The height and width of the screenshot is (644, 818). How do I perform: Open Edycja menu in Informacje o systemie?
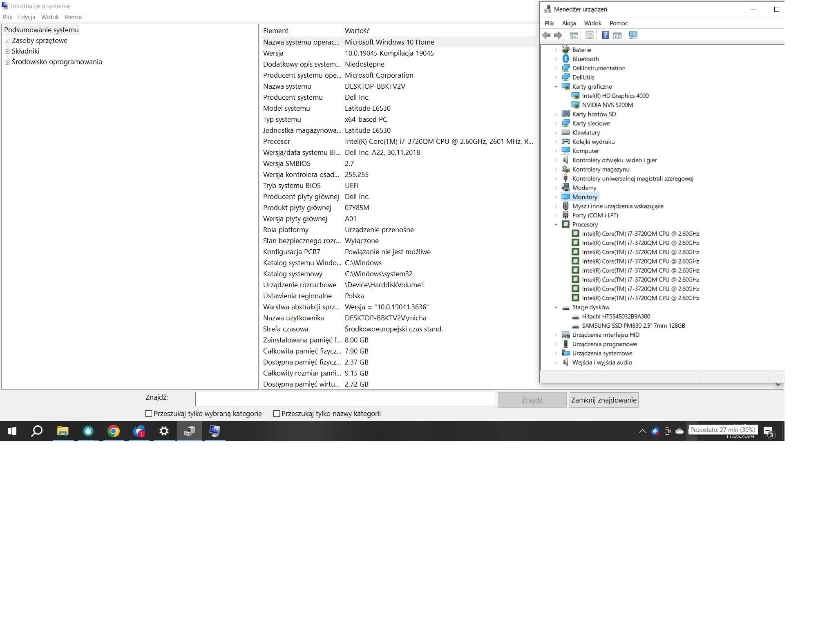[27, 17]
